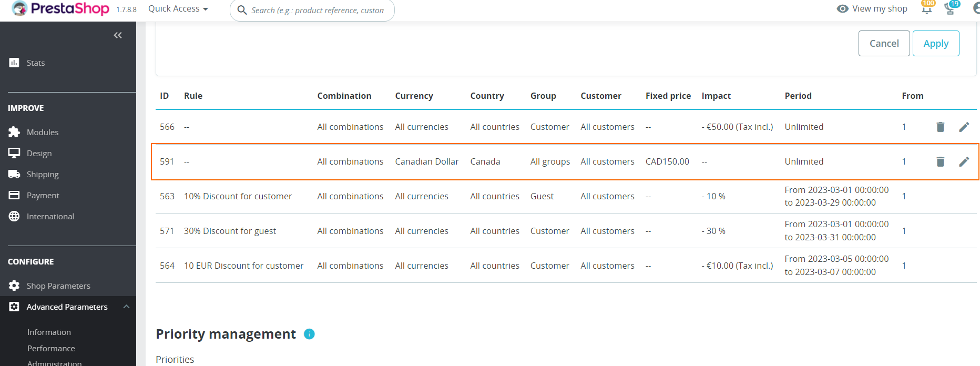Viewport: 980px width, 366px height.
Task: Open the Shipping menu
Action: coord(43,174)
